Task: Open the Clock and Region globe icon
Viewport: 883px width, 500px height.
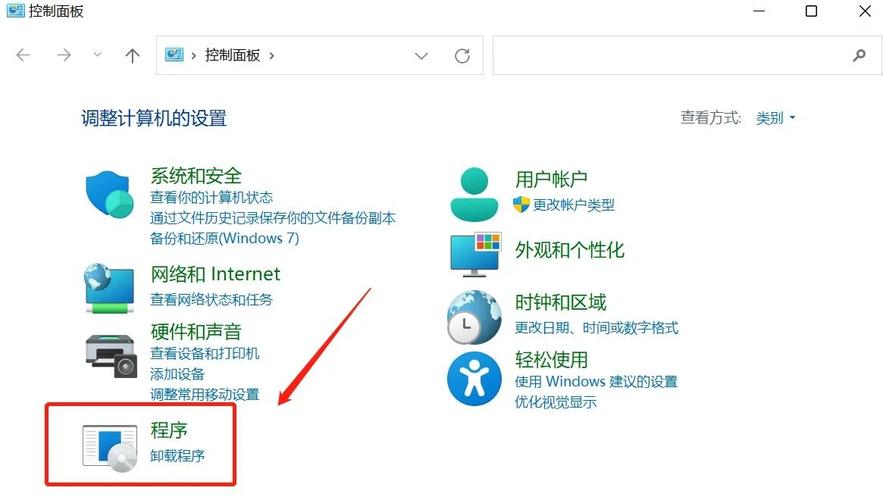Action: pyautogui.click(x=474, y=317)
